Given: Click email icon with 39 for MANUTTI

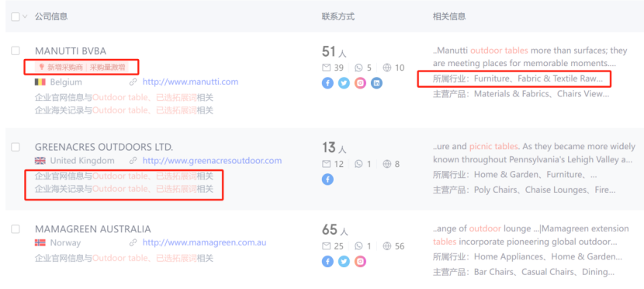Looking at the screenshot, I should 326,68.
